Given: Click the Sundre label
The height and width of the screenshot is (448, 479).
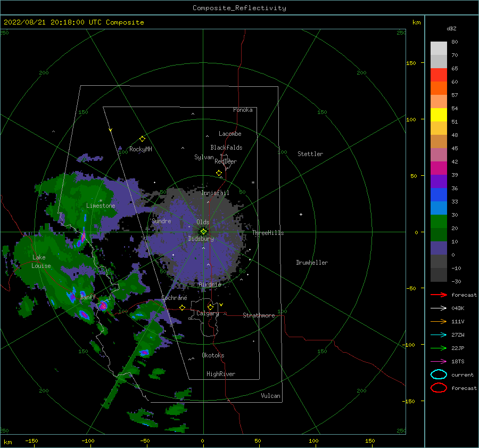Looking at the screenshot, I should 162,221.
